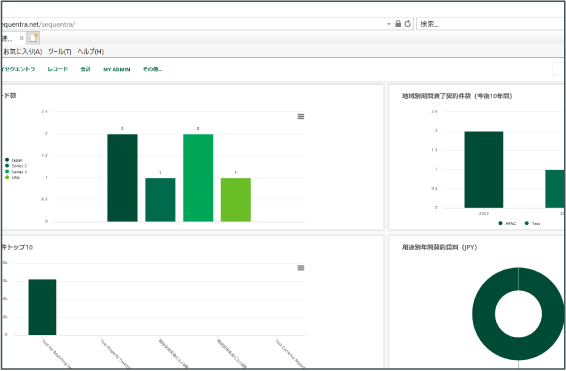Open the レコード navigation item

[x=58, y=69]
